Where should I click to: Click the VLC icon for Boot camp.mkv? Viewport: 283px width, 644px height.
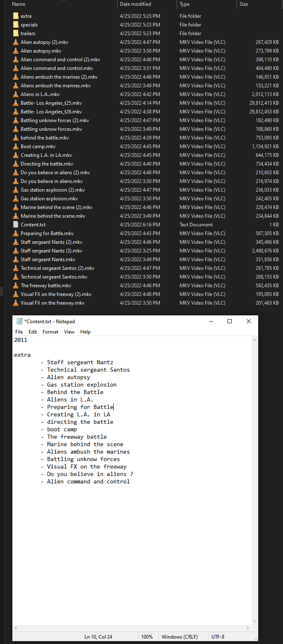[16, 147]
